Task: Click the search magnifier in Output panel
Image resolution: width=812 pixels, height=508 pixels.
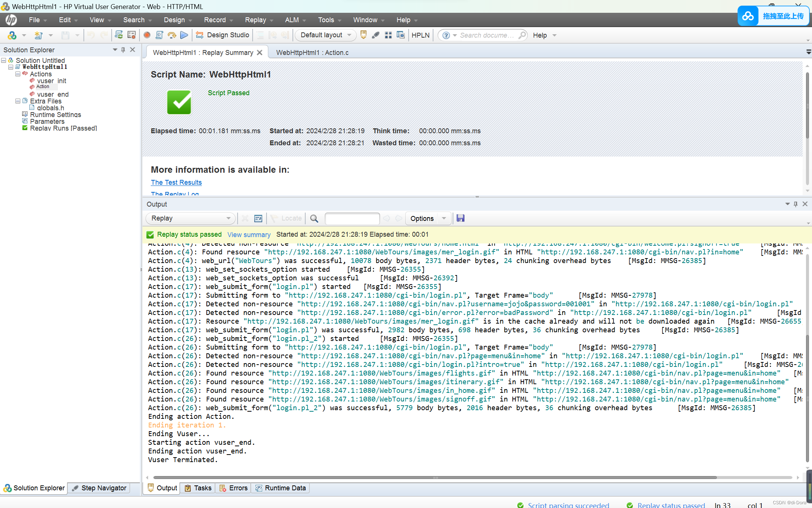Action: click(x=314, y=218)
